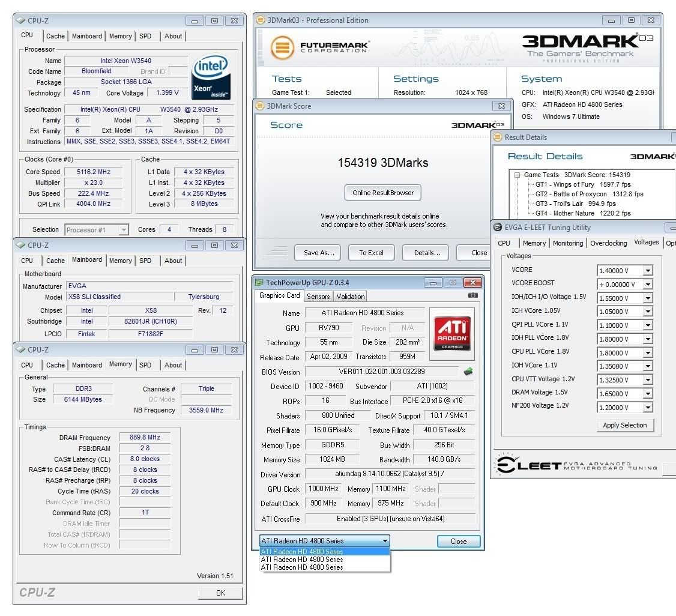Open the DRAM Voltage 1.5V dropdown
Screen dimensions: 676x616
pos(648,394)
